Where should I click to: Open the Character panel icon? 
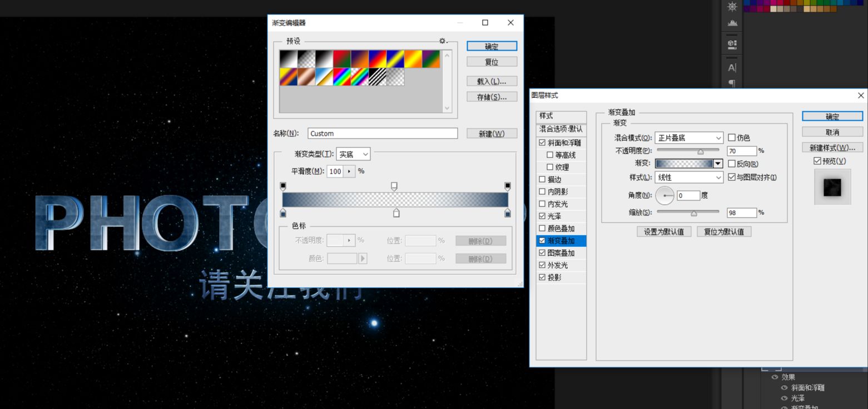pyautogui.click(x=732, y=68)
